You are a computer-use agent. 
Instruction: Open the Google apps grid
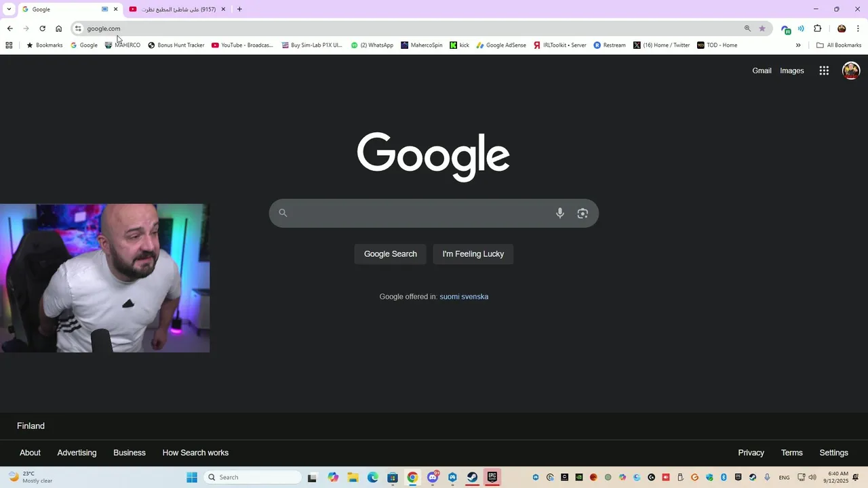click(824, 70)
